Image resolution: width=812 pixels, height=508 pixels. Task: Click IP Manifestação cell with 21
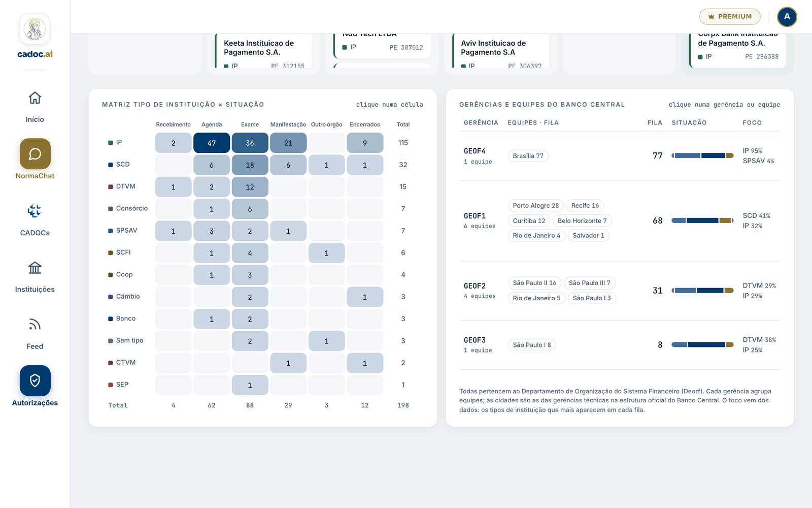[x=288, y=143]
